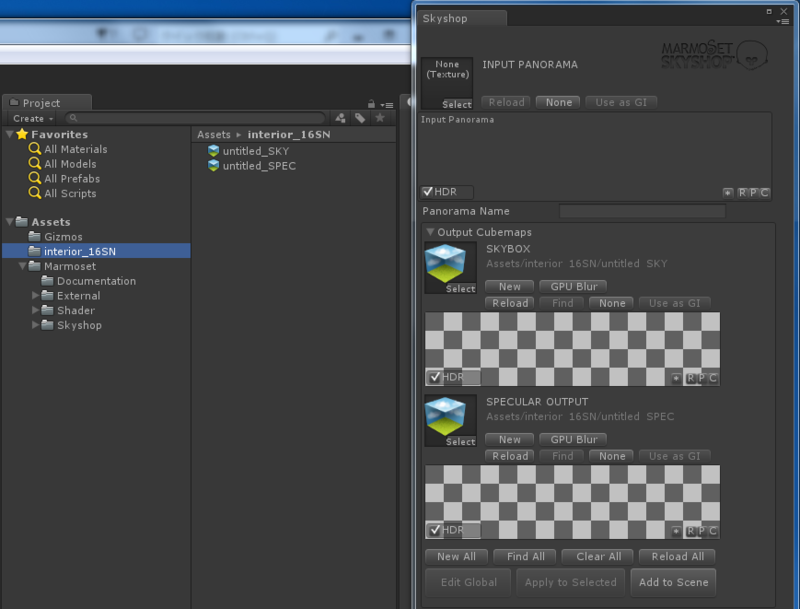
Task: Expand the Shader folder
Action: tap(35, 310)
